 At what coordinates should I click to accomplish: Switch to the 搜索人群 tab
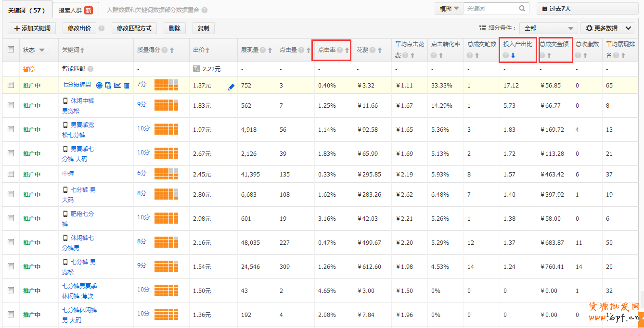pyautogui.click(x=76, y=10)
